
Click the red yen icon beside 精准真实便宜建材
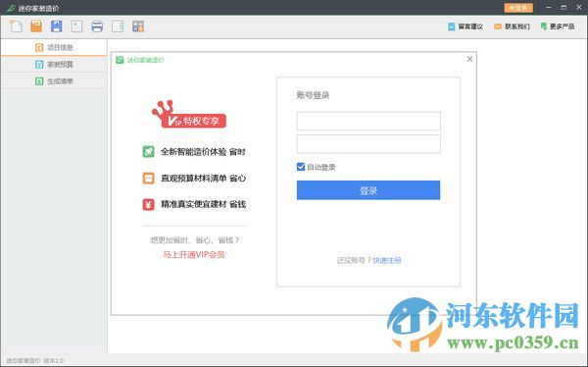149,204
